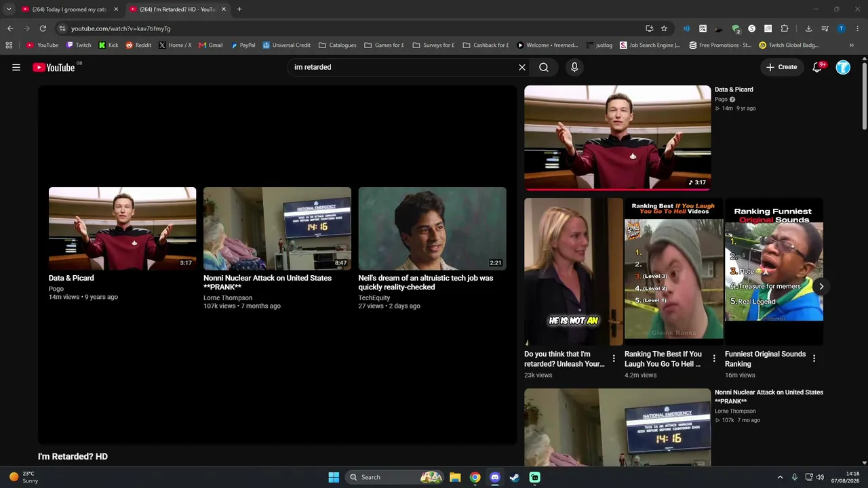868x488 pixels.
Task: Play end-screen 'Nonni Nuclear Attack' video
Action: point(277,228)
